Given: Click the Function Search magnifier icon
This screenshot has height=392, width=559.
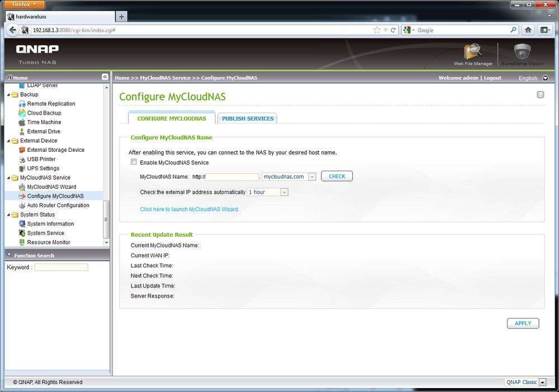Looking at the screenshot, I should 10,255.
